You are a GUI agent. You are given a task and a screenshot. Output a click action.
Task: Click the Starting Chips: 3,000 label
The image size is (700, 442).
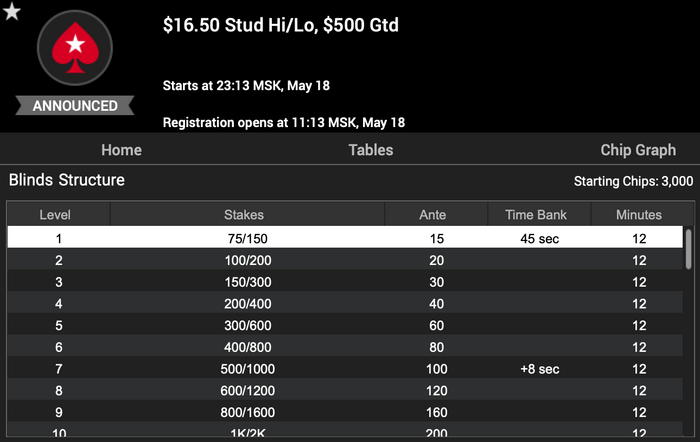pos(633,181)
